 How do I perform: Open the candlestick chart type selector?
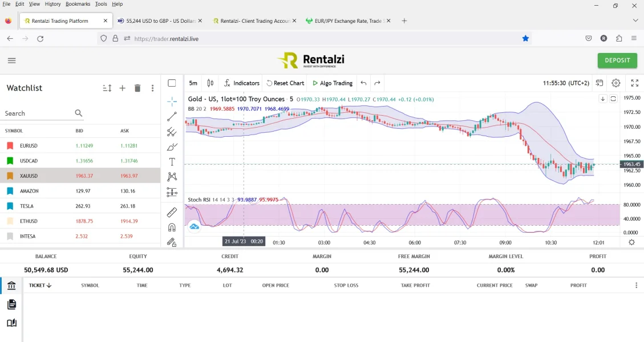(210, 83)
